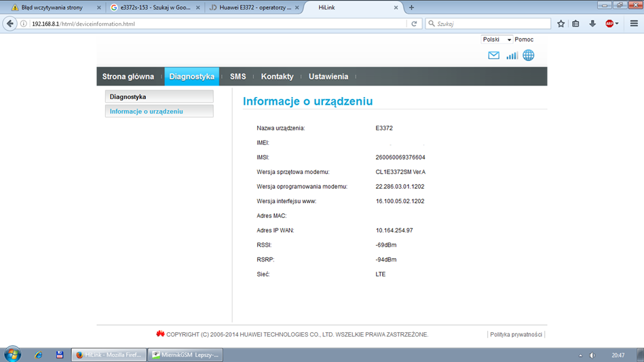This screenshot has height=362, width=644.
Task: Open the SMS envelope icon in header
Action: (x=493, y=56)
